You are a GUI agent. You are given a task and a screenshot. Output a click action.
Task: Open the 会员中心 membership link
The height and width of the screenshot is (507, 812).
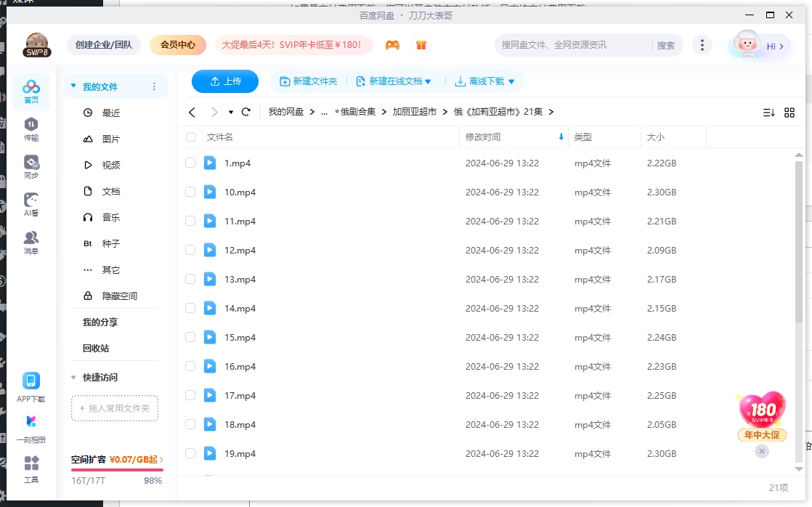pos(178,44)
